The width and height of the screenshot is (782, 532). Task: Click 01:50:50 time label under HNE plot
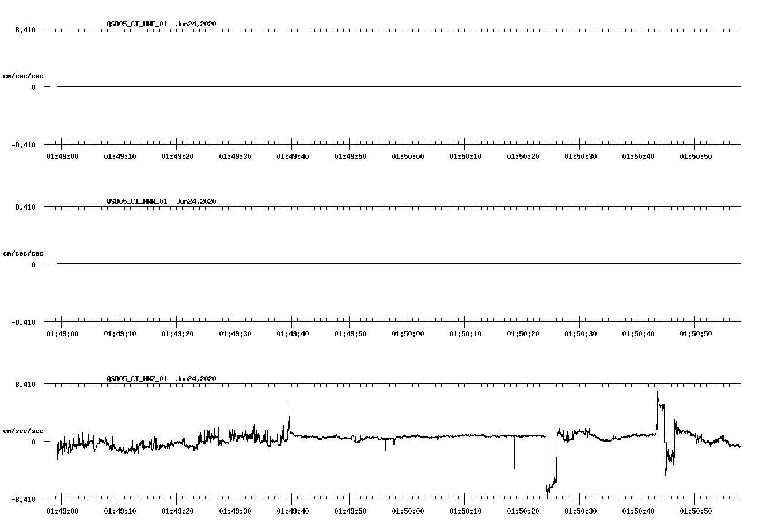(x=696, y=157)
